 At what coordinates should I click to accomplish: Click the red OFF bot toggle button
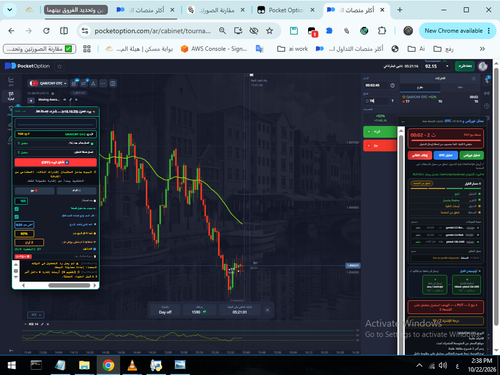click(x=56, y=162)
